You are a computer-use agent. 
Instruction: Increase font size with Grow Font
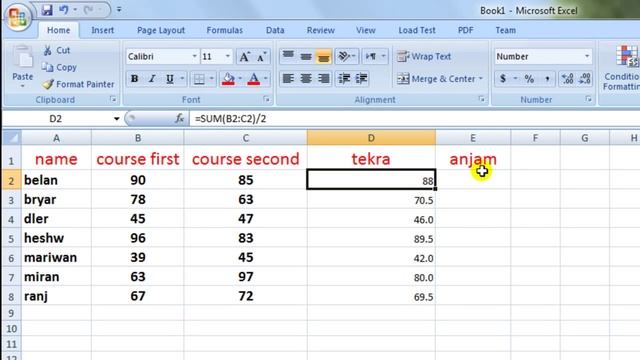click(244, 57)
